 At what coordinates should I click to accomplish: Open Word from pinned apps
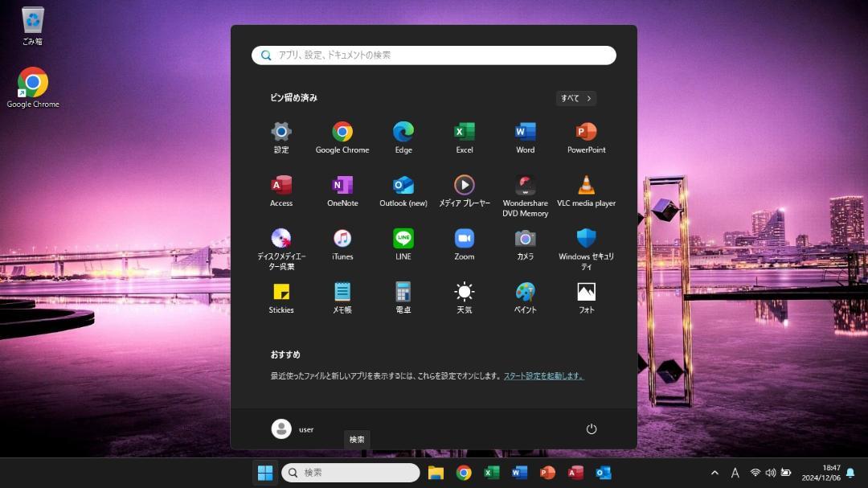click(x=525, y=138)
